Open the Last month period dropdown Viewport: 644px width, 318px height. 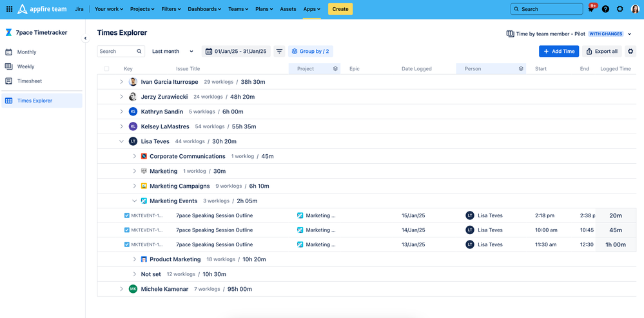[173, 52]
